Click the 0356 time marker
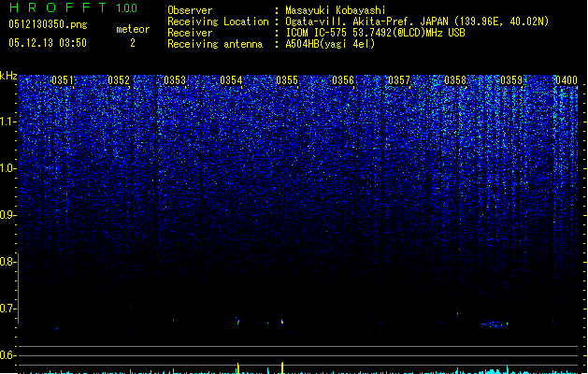Image resolution: width=588 pixels, height=374 pixels. 343,80
